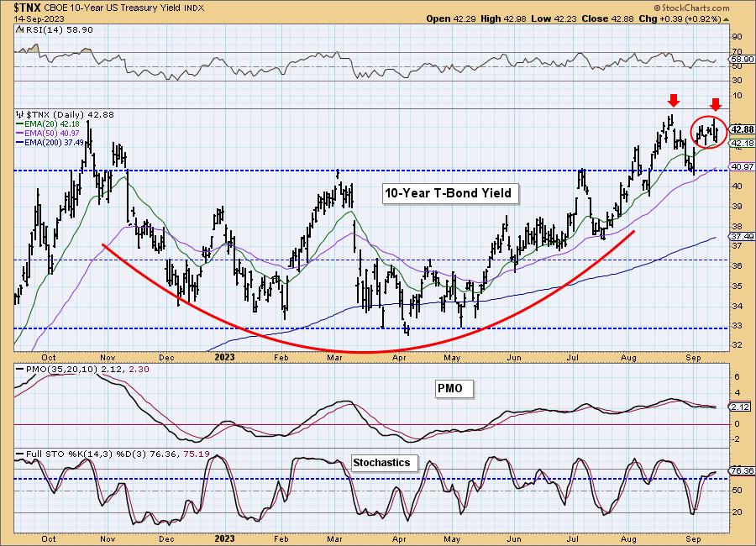The height and width of the screenshot is (546, 756).
Task: Click the Stochastics label box
Action: coord(384,463)
